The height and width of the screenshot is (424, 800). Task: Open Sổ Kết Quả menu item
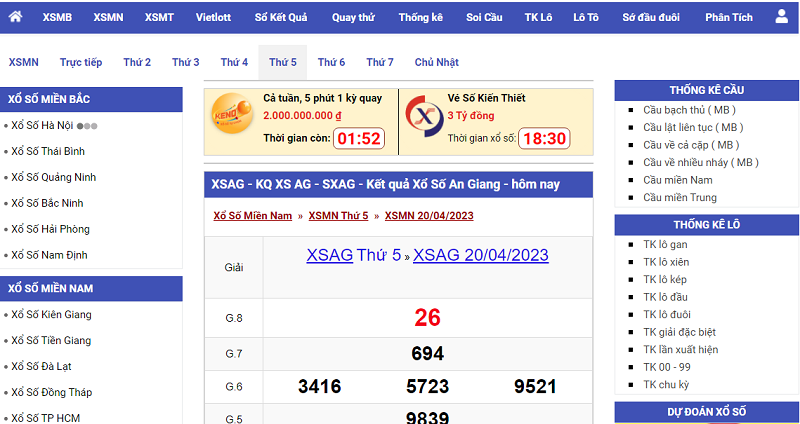pyautogui.click(x=281, y=17)
